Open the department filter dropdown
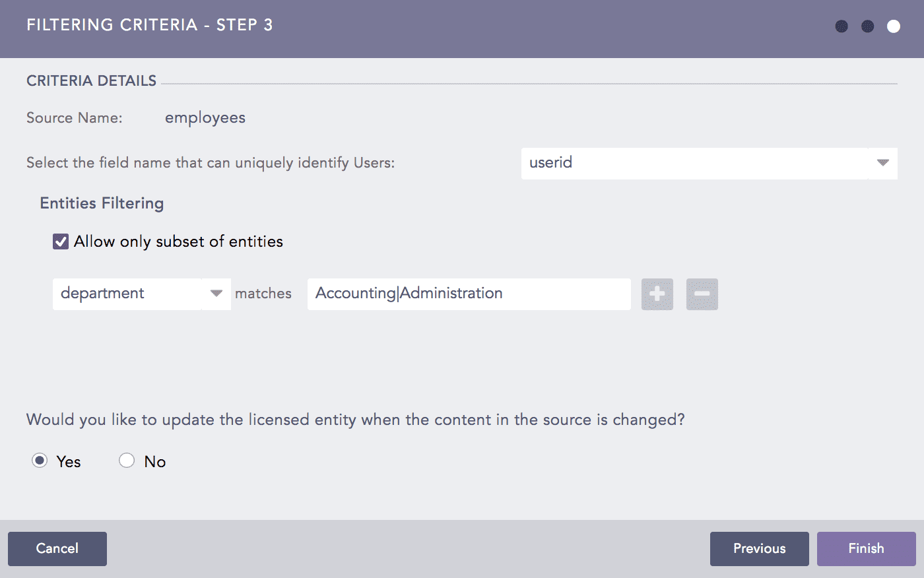This screenshot has height=578, width=924. click(x=216, y=294)
